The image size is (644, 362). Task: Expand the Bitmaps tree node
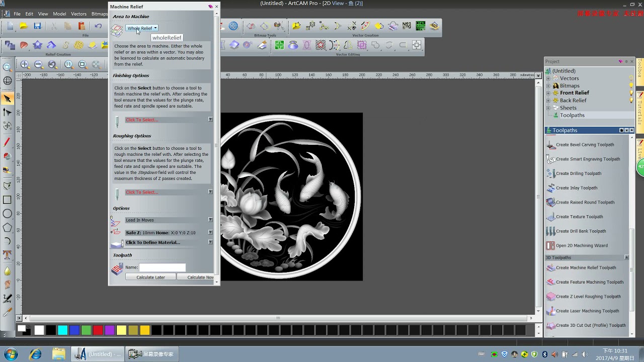click(548, 86)
